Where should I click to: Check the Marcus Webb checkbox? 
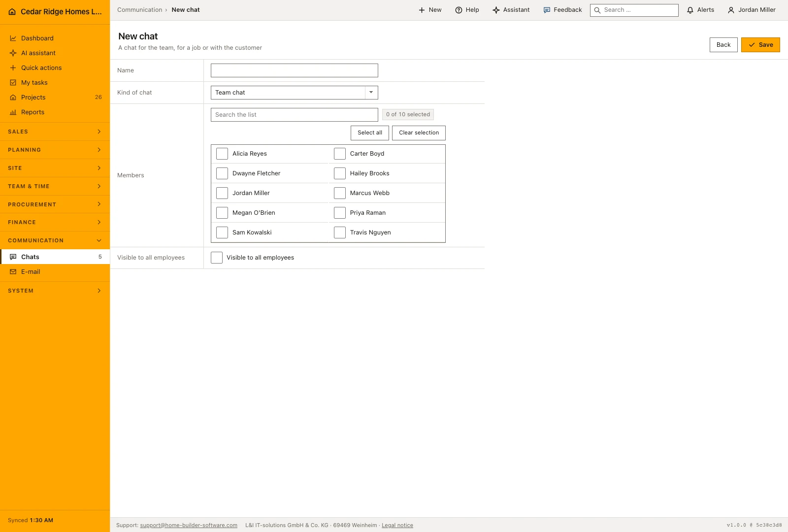[x=340, y=193]
